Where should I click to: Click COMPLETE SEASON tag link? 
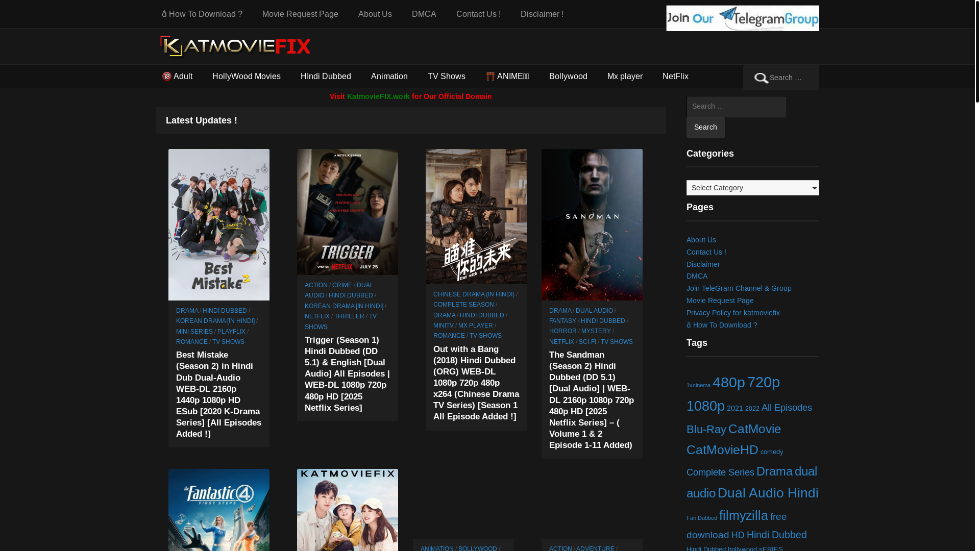(x=463, y=305)
